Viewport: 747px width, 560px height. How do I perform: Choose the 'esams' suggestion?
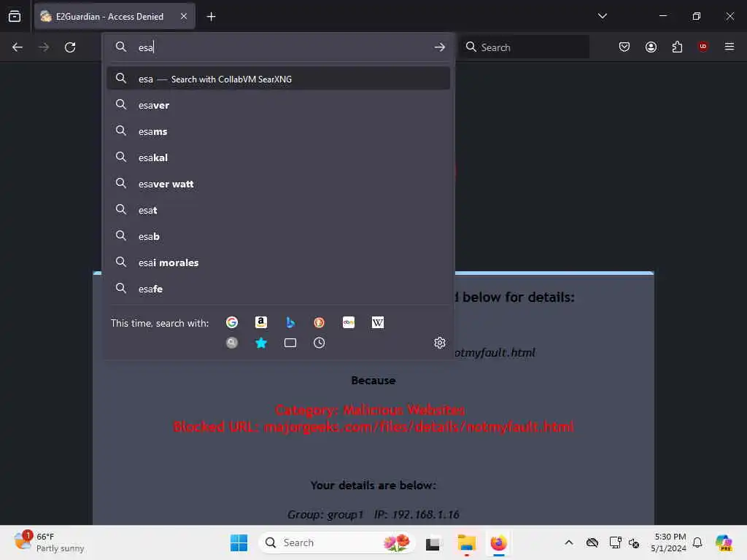[279, 131]
